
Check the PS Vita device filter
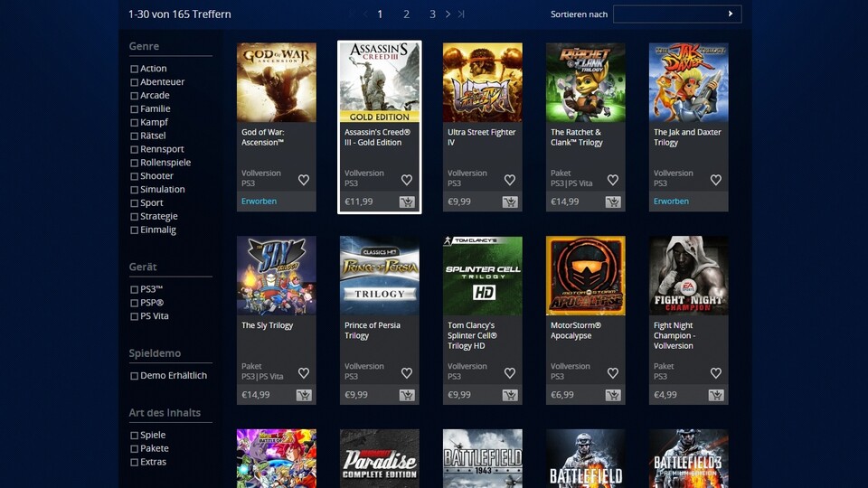pyautogui.click(x=134, y=316)
